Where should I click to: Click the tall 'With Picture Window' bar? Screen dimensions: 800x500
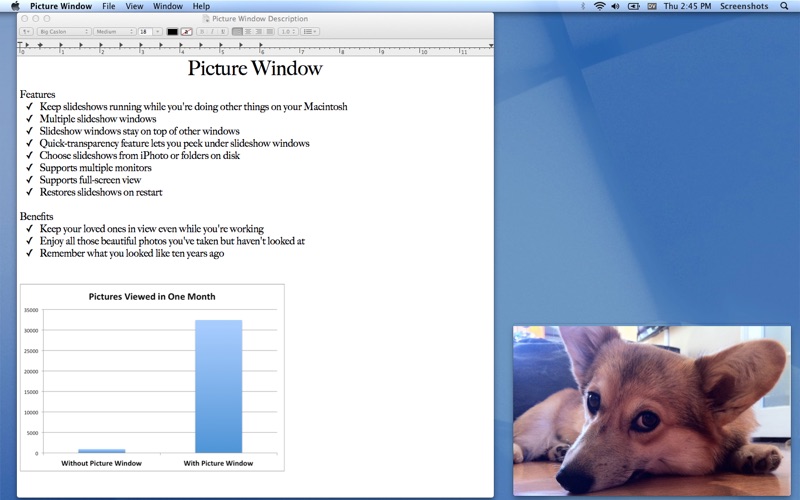(218, 386)
